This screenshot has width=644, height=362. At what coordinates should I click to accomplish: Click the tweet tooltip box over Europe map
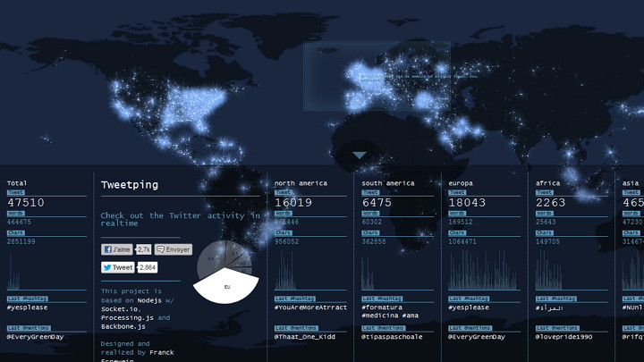tap(377, 76)
